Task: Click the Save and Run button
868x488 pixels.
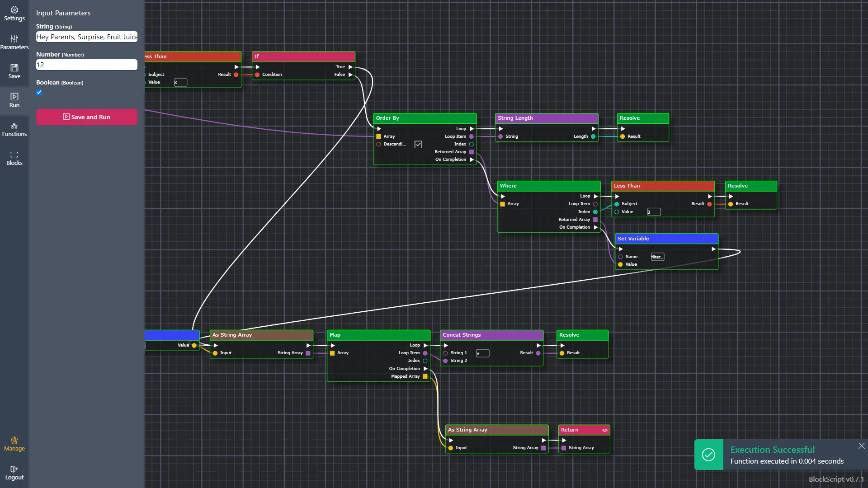Action: (x=87, y=117)
